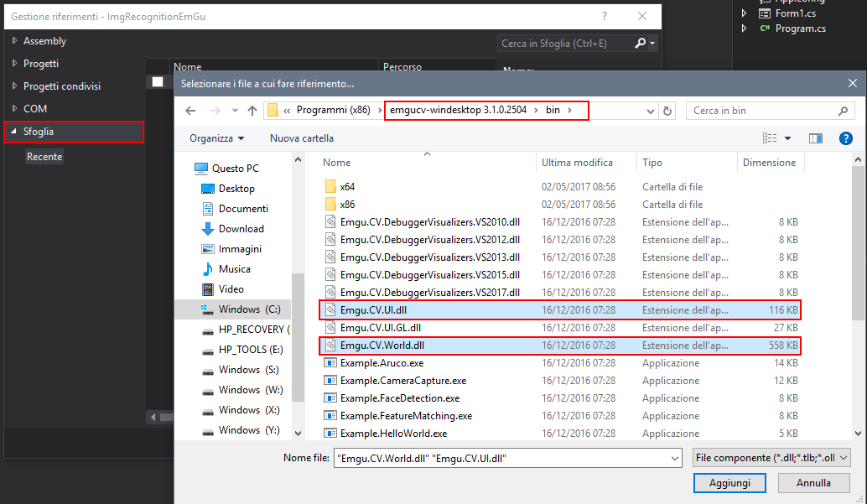Create a new folder with Nuova cartella
This screenshot has width=867, height=504.
pyautogui.click(x=302, y=138)
